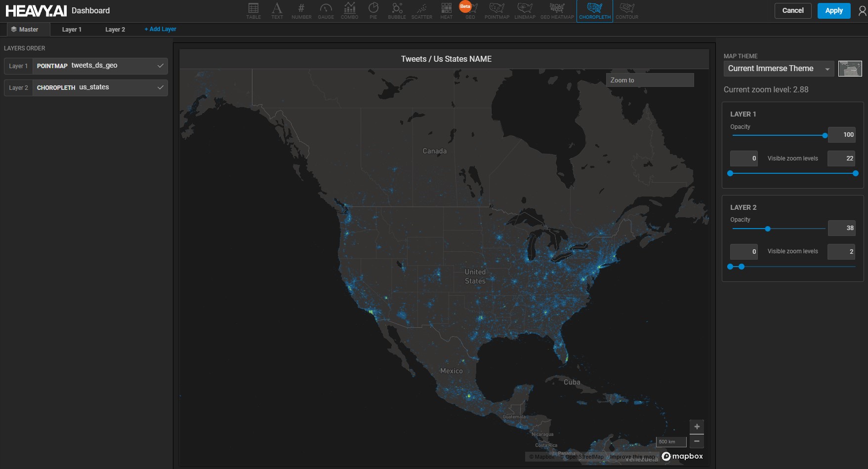Expand the Layer 1 tweets_ds_geo chevron
The height and width of the screenshot is (469, 868).
(x=160, y=66)
